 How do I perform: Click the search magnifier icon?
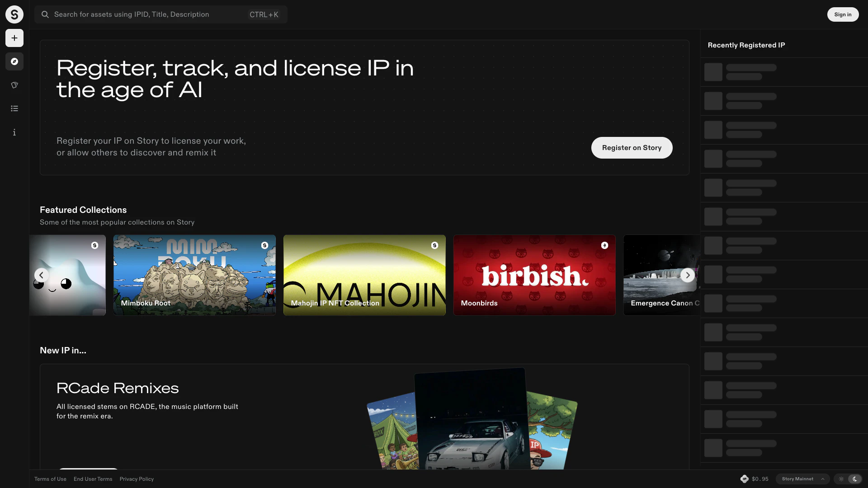45,14
